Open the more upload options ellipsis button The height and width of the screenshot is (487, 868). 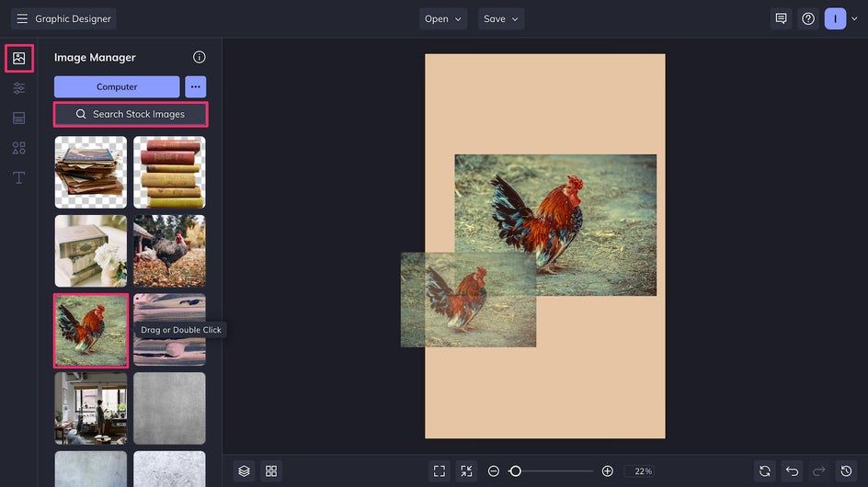point(196,87)
